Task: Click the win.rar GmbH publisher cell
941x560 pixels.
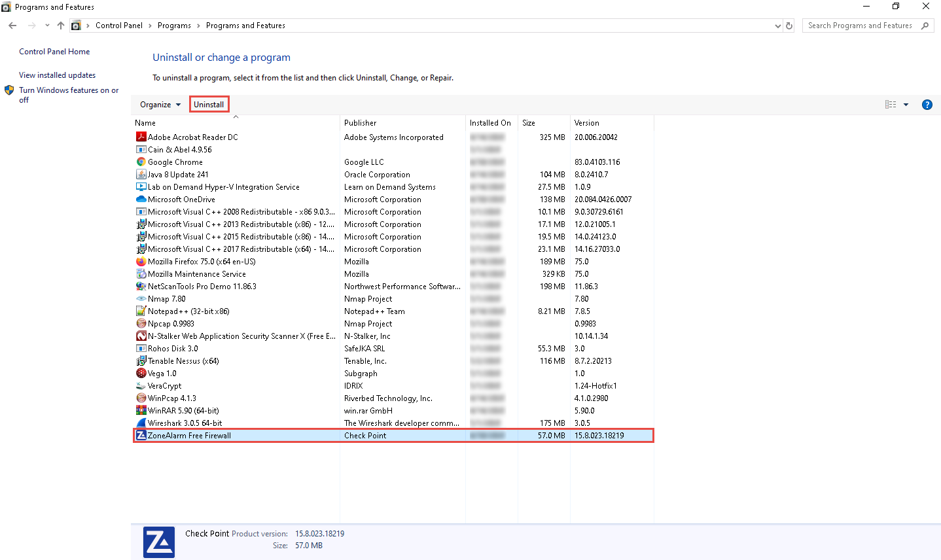Action: click(368, 410)
